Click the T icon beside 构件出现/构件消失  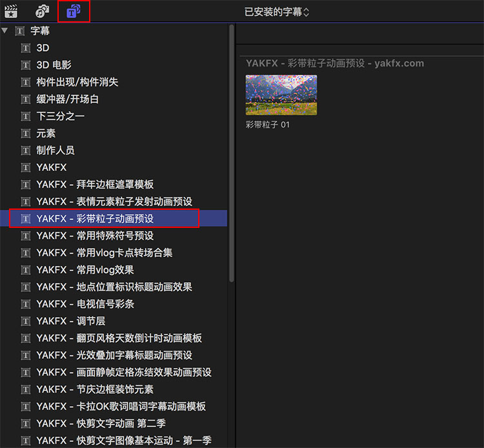[x=26, y=83]
